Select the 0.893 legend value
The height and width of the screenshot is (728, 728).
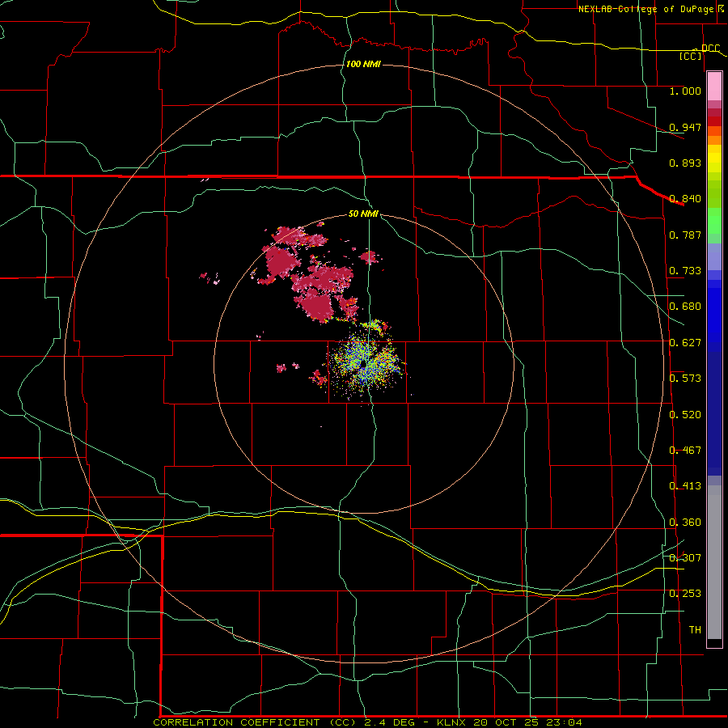(x=685, y=163)
